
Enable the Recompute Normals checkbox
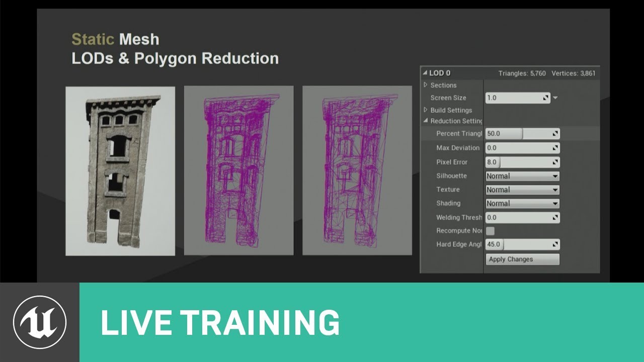[x=490, y=231]
